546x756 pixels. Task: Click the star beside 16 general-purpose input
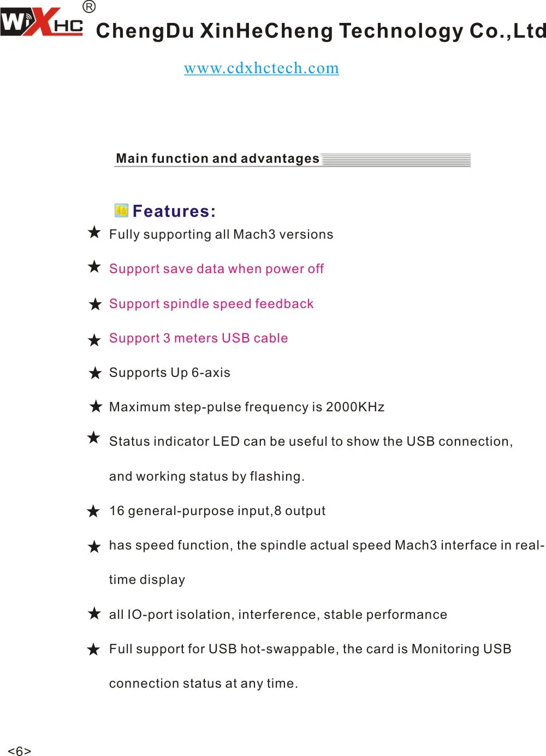coord(93,511)
